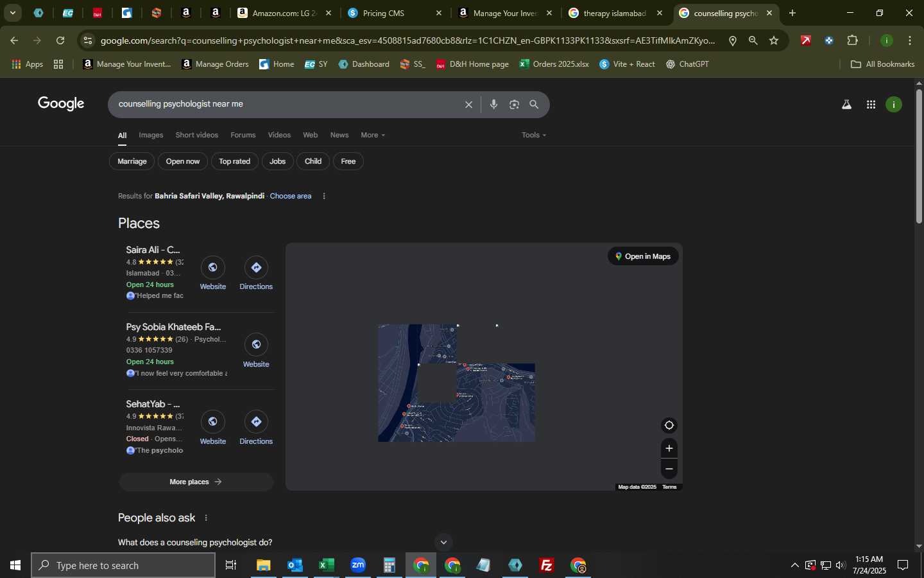924x578 pixels.
Task: Switch to Short videos tab
Action: pos(197,135)
